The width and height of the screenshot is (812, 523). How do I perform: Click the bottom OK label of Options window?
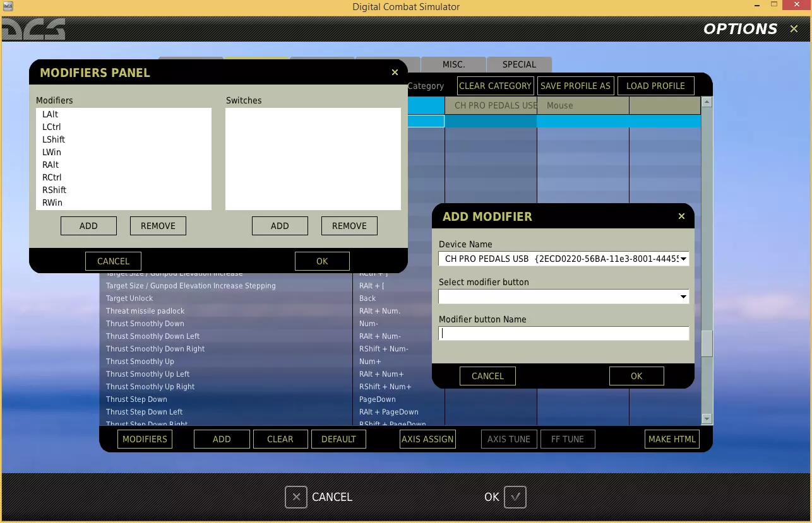click(x=492, y=497)
